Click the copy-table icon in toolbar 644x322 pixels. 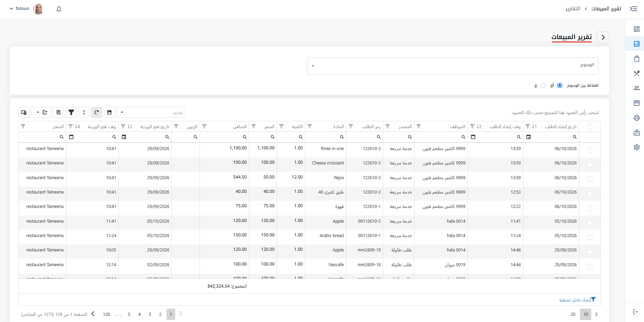(24, 112)
